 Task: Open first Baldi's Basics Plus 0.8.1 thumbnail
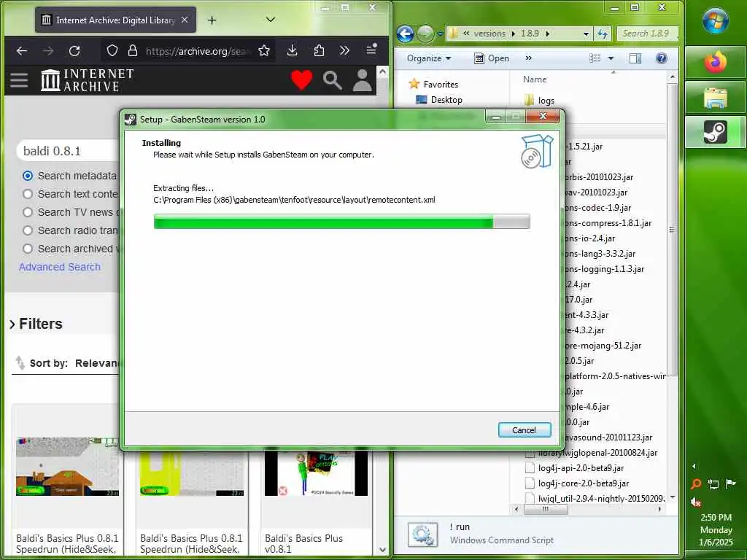[67, 467]
